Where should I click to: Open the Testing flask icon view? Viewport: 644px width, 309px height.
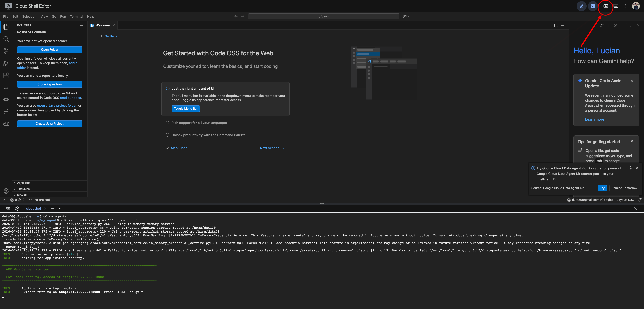6,87
